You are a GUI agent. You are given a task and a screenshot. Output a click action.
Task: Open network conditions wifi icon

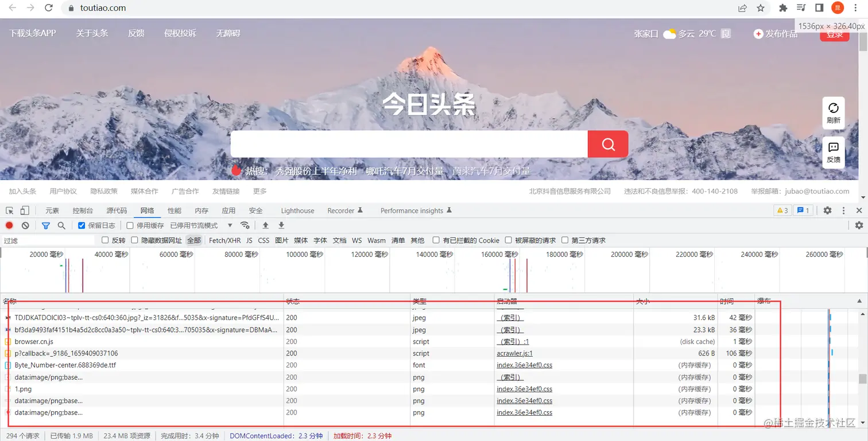245,225
